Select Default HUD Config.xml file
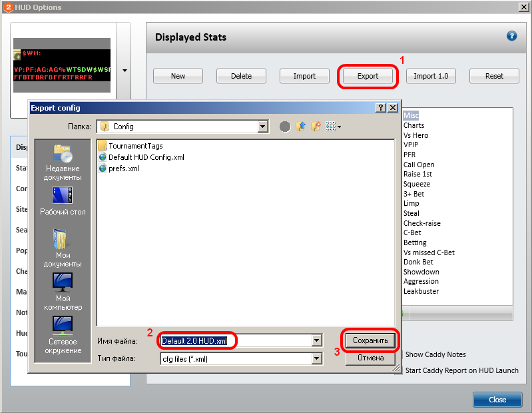The image size is (532, 413). [x=141, y=157]
